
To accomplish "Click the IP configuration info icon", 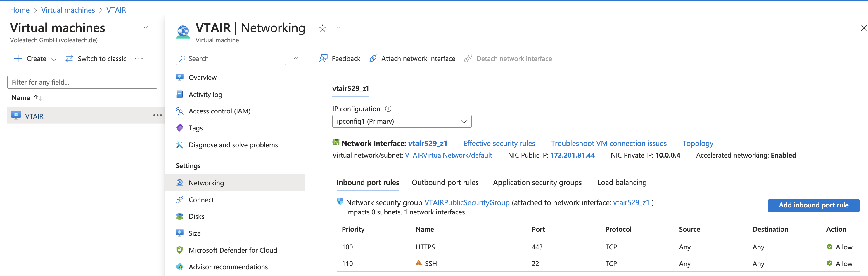I will (x=388, y=109).
